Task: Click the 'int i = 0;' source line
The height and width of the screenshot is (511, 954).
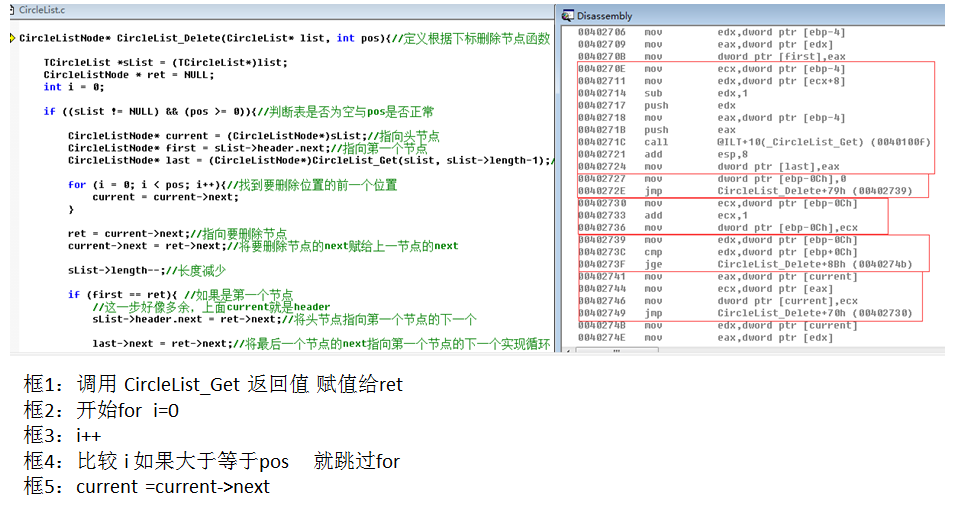Action: [74, 87]
